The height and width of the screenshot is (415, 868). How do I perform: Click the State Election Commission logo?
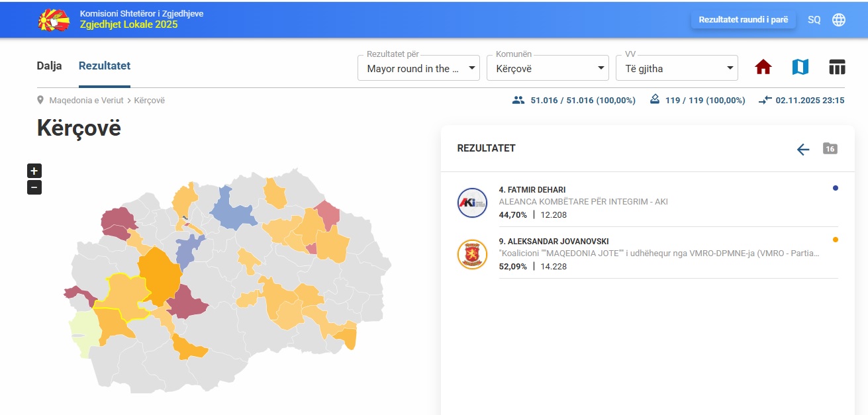click(54, 20)
